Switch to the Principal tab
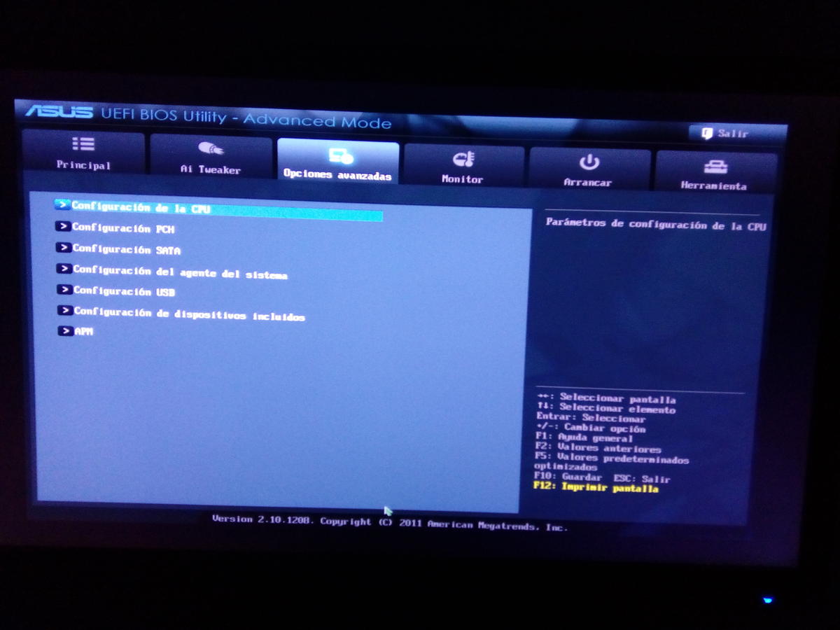 click(83, 152)
